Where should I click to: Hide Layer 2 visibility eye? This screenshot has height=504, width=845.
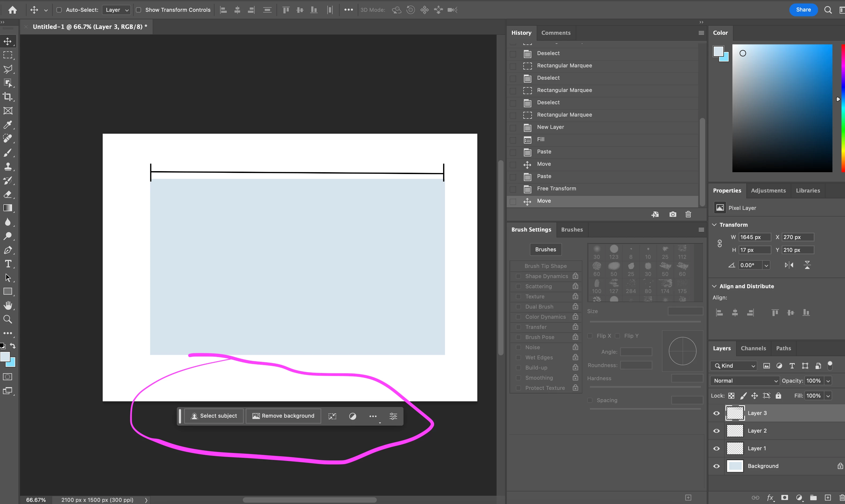(716, 431)
